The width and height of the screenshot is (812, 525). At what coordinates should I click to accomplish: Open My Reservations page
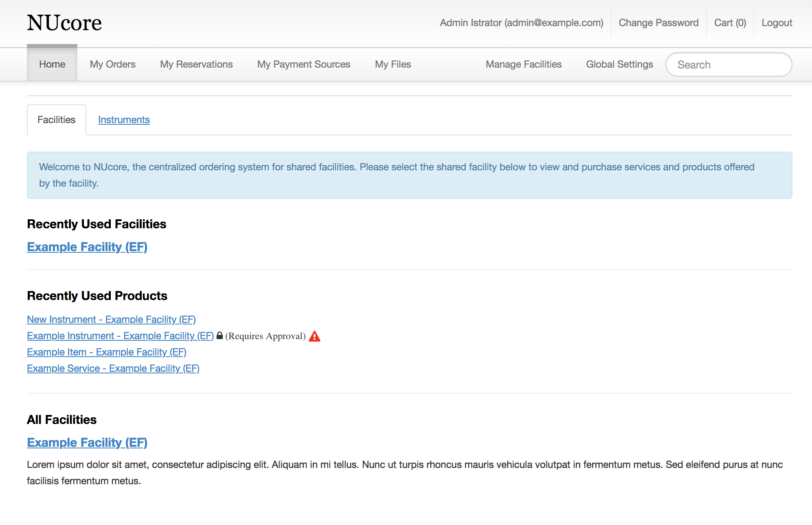(x=196, y=64)
